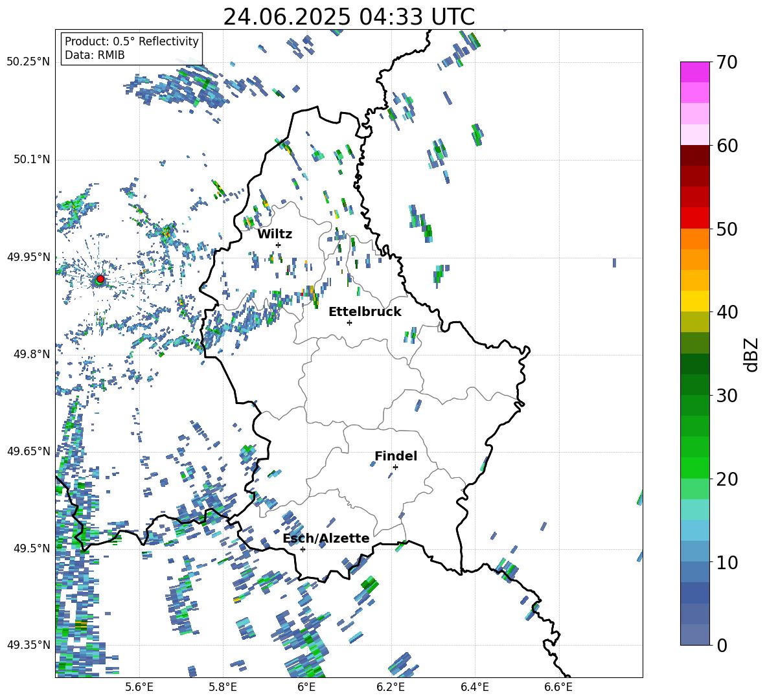Click the Data: RMIB text
Image resolution: width=767 pixels, height=700 pixels.
pyautogui.click(x=95, y=55)
